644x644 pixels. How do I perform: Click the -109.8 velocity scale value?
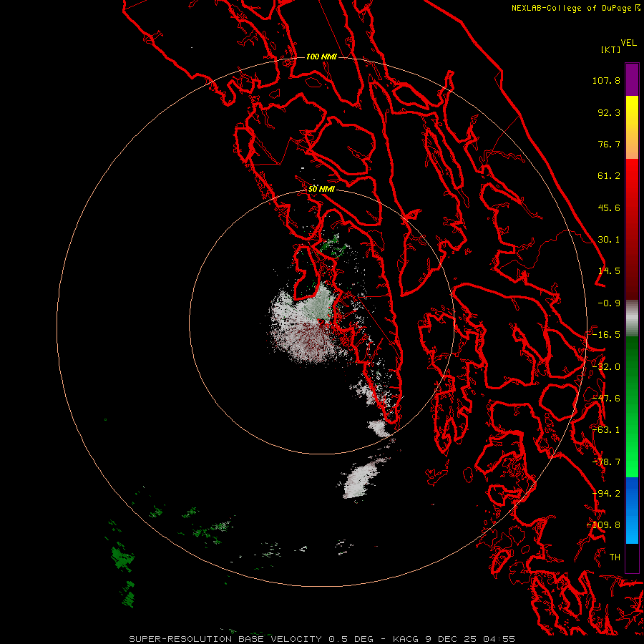pos(604,525)
